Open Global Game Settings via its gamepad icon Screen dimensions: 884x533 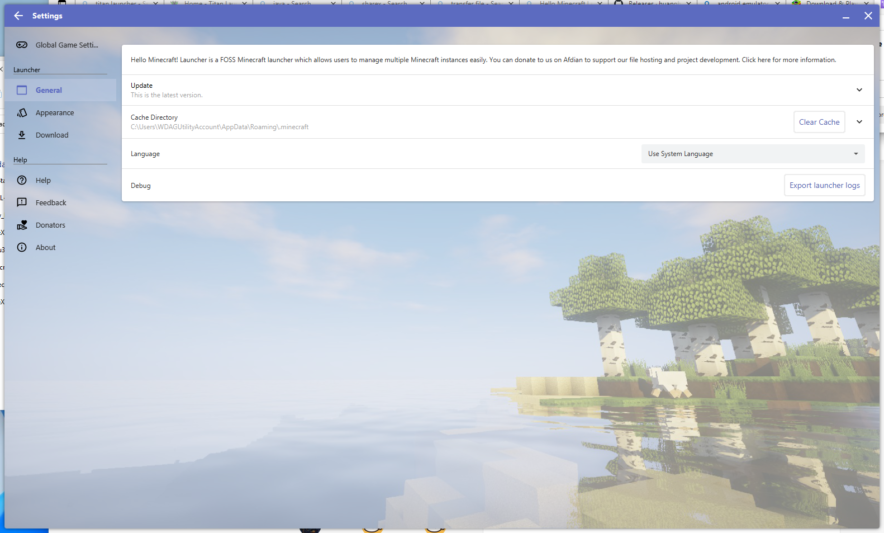coord(22,45)
